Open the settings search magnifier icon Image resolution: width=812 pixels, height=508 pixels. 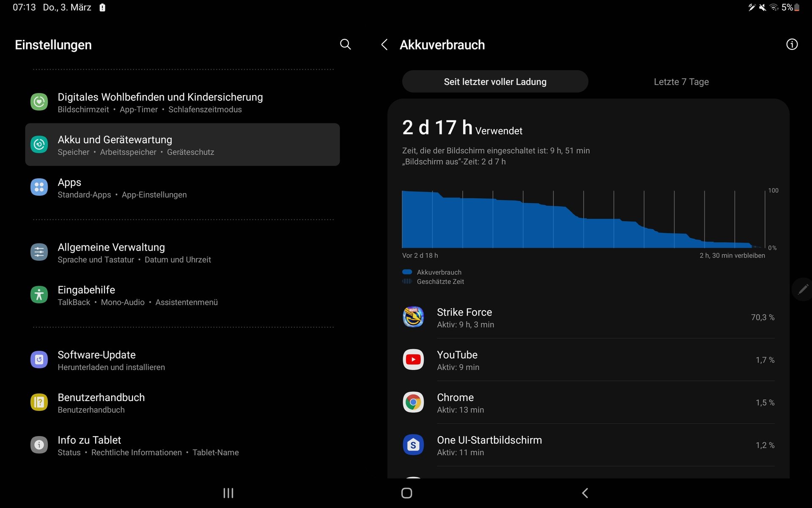click(x=345, y=44)
